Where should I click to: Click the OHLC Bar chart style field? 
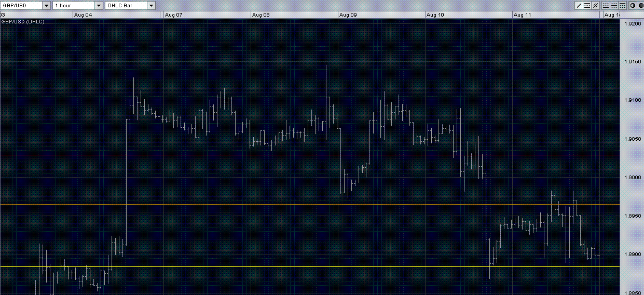click(x=126, y=5)
